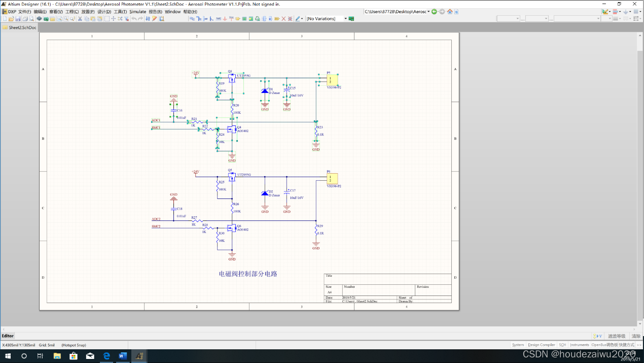
Task: Open the Design Compiler panel button
Action: pyautogui.click(x=541, y=345)
